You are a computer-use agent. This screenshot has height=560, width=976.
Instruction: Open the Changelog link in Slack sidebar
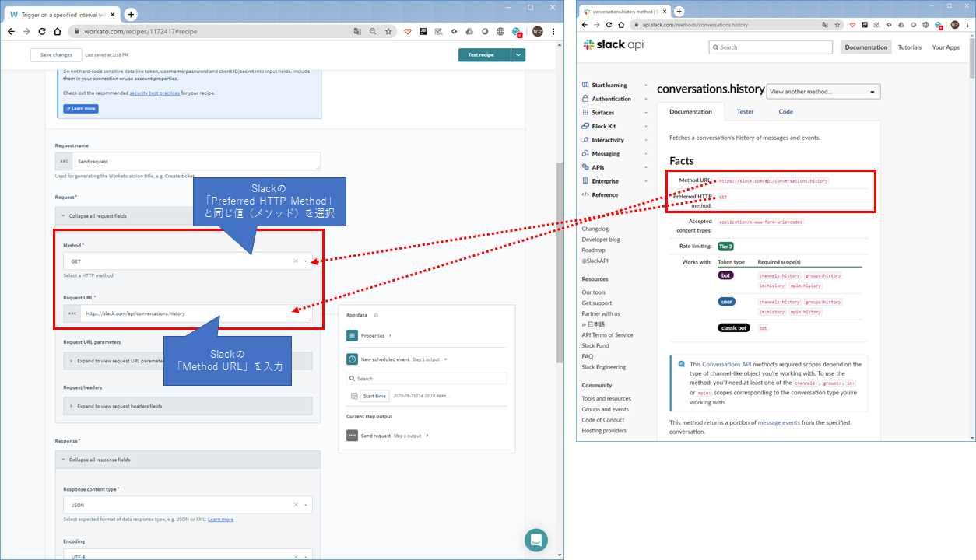click(x=595, y=229)
